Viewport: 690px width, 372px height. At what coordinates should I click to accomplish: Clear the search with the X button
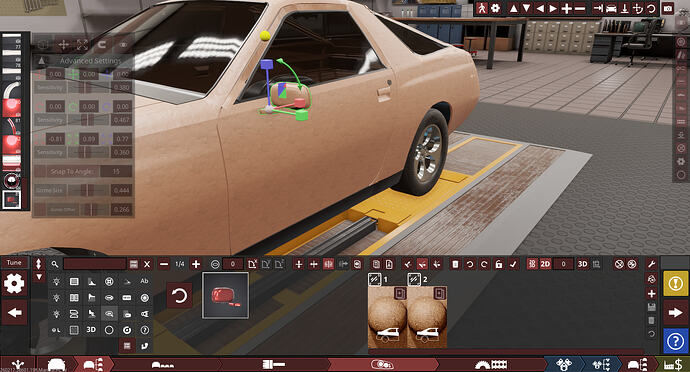(147, 264)
